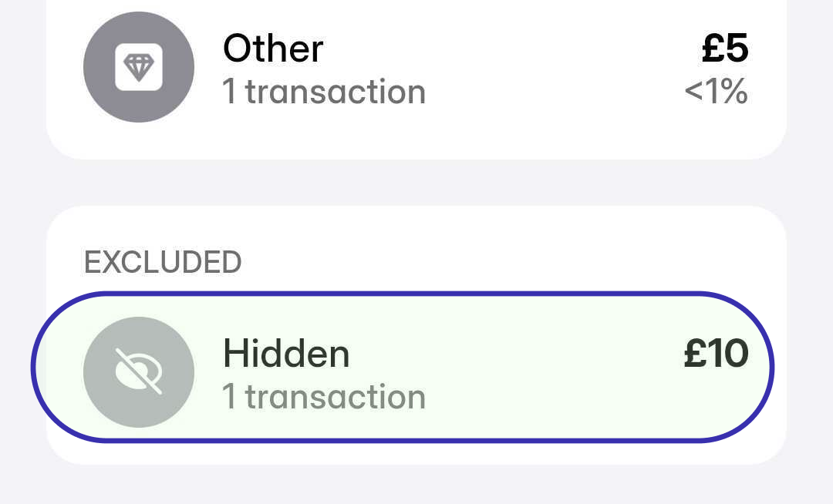The image size is (833, 504).
Task: Click the pound sign in £10
Action: [x=694, y=353]
